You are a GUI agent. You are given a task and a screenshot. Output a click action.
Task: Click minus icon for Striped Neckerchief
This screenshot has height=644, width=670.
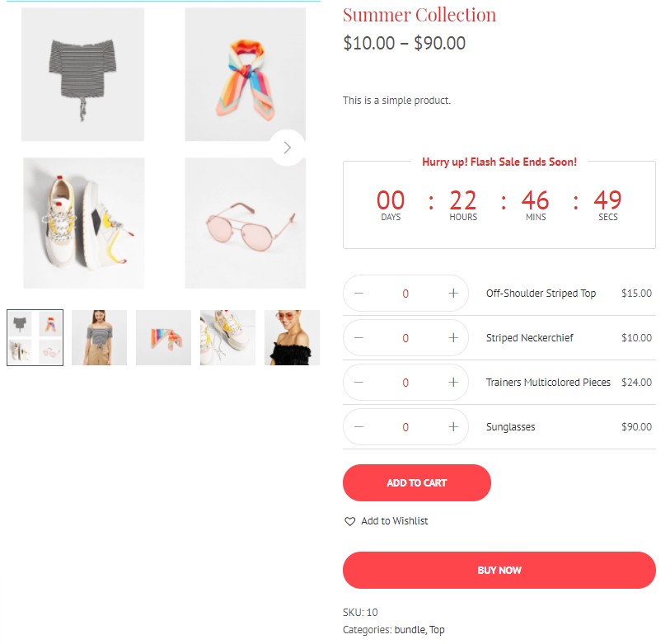click(358, 338)
